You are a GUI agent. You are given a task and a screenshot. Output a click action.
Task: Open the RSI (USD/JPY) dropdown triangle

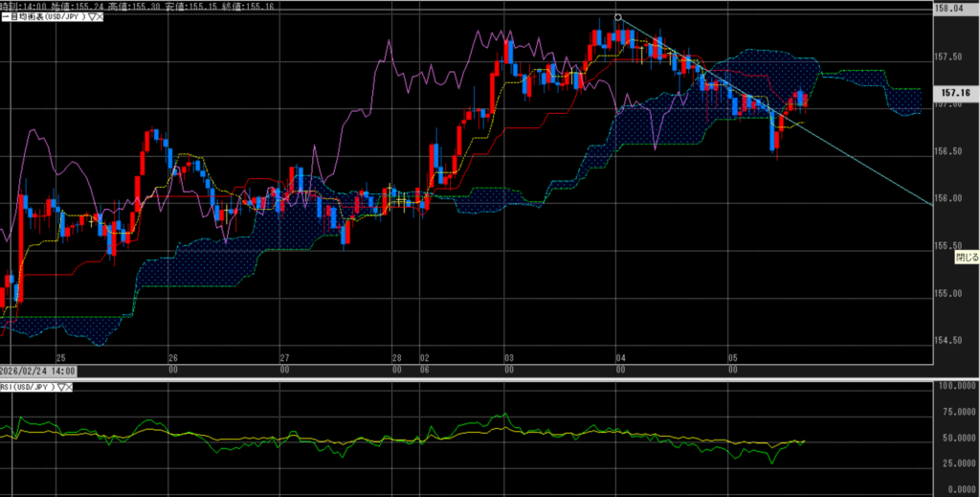(x=60, y=387)
